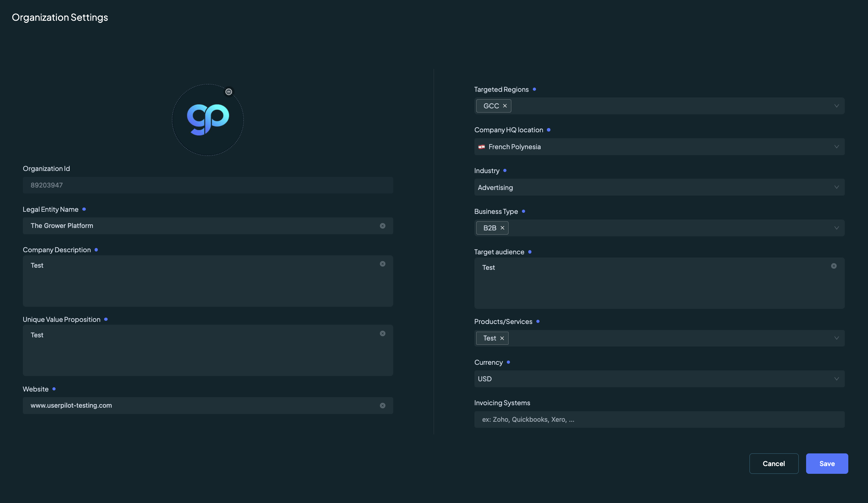Clear the Company Description text
This screenshot has height=503, width=868.
(x=383, y=264)
